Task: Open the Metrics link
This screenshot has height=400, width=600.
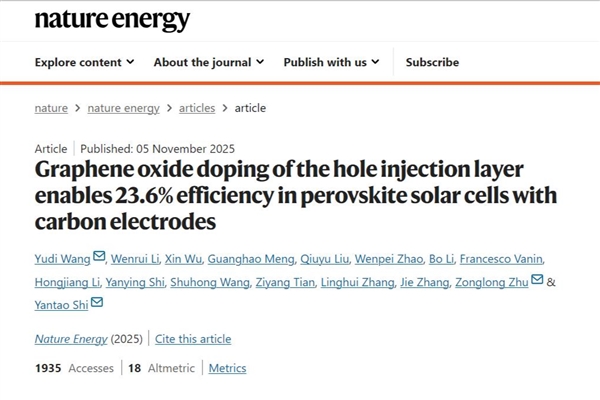Action: pyautogui.click(x=227, y=368)
